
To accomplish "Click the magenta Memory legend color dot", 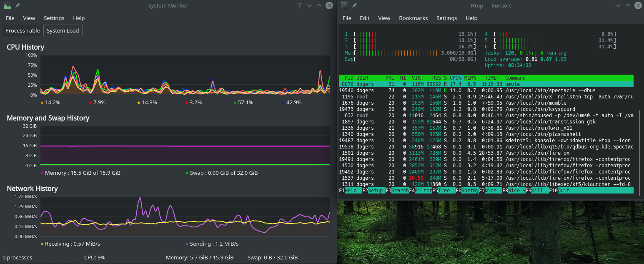I will (x=42, y=173).
